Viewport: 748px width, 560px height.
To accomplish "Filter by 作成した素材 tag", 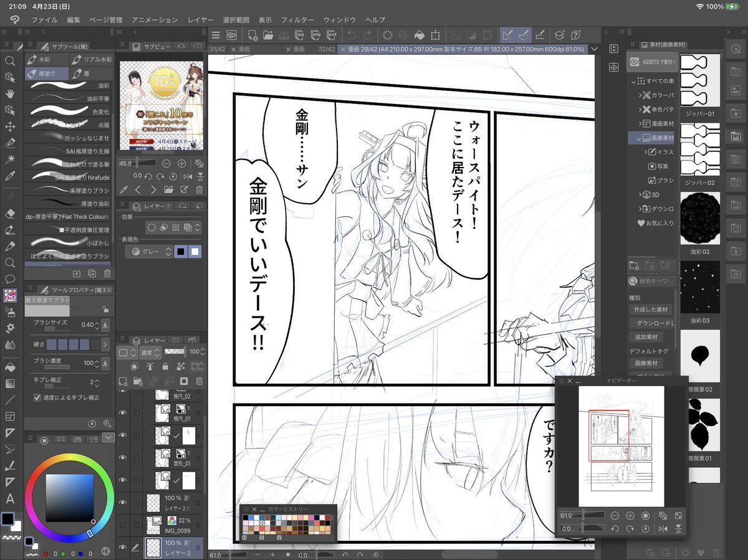I will pos(650,310).
